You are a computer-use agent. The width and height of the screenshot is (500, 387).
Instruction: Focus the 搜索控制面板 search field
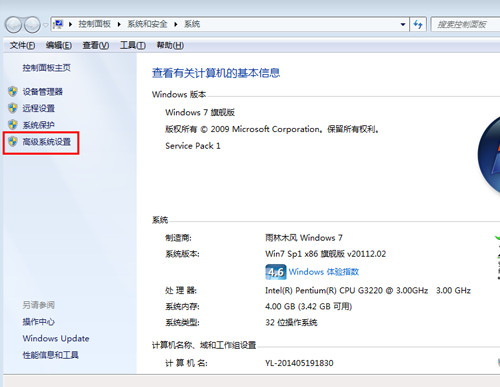tap(465, 24)
